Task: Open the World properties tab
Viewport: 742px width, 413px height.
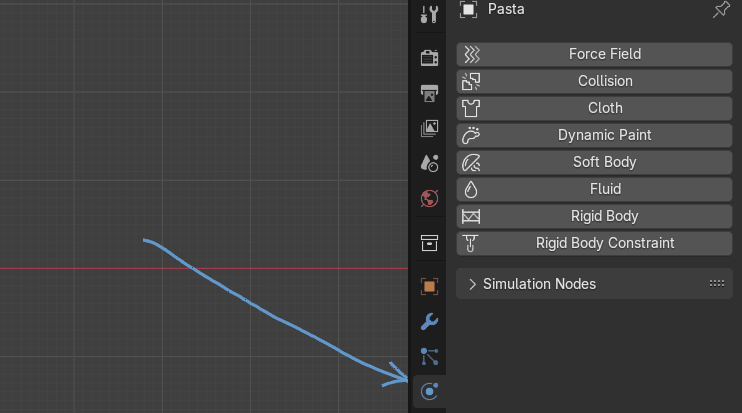Action: 429,197
